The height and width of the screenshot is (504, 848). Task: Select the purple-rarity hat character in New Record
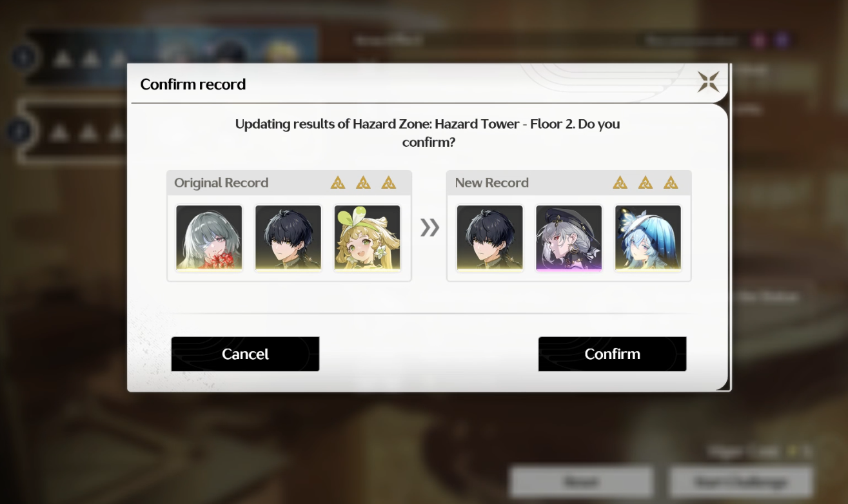pyautogui.click(x=569, y=238)
